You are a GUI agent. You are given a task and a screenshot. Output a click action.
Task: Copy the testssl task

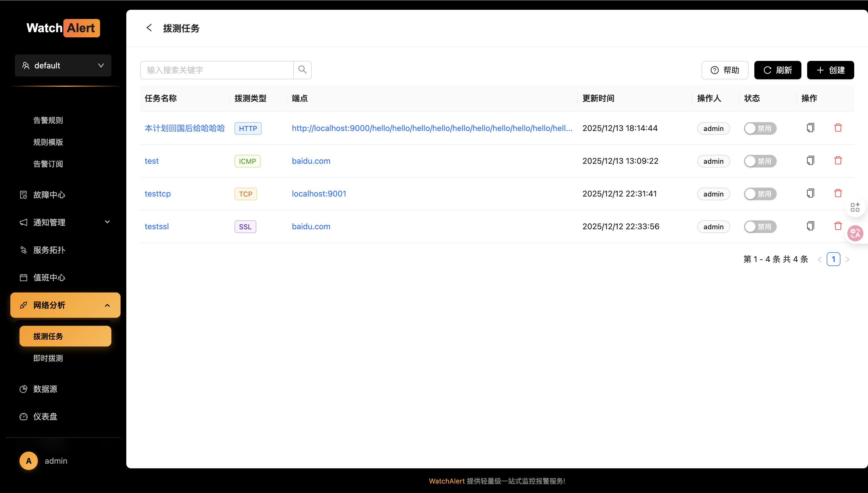click(x=810, y=226)
